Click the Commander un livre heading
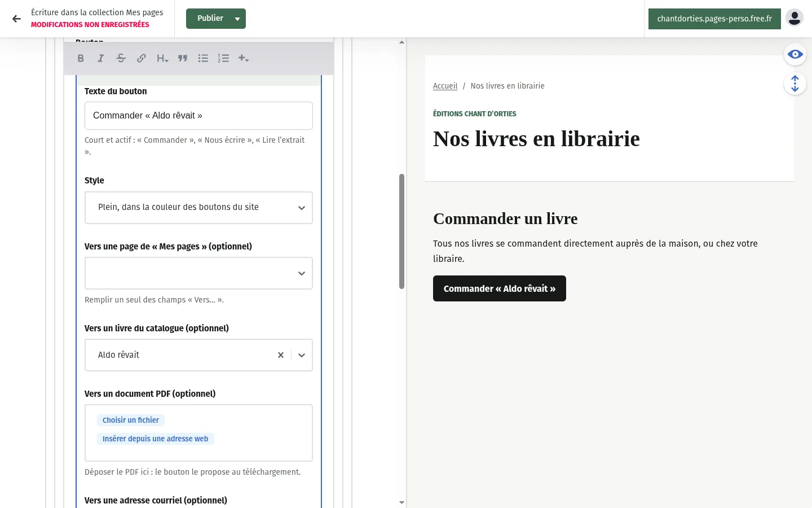Viewport: 812px width, 508px height. pos(505,218)
